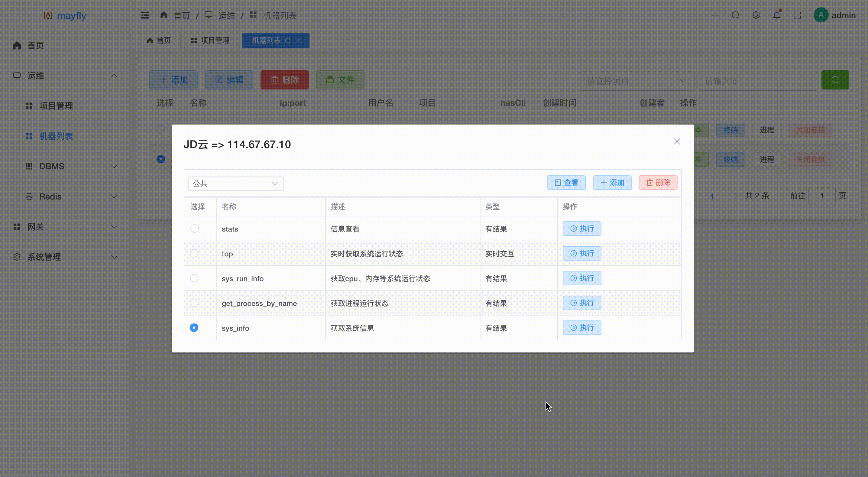Open settings gear in top bar
868x477 pixels.
point(756,15)
